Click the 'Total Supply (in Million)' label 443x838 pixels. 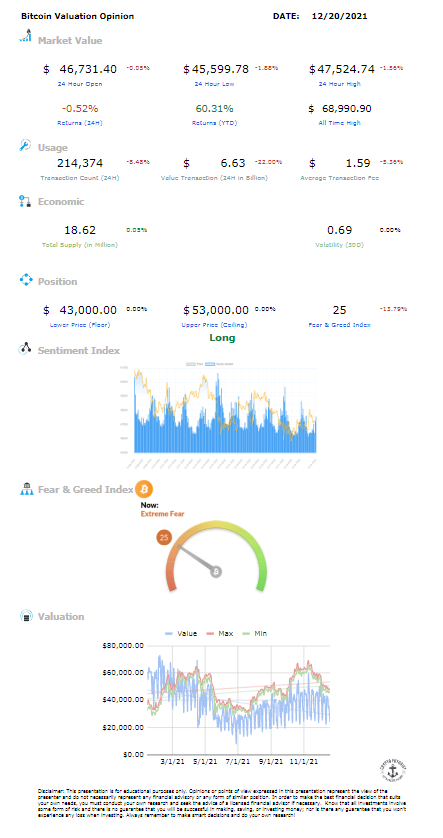pyautogui.click(x=80, y=245)
